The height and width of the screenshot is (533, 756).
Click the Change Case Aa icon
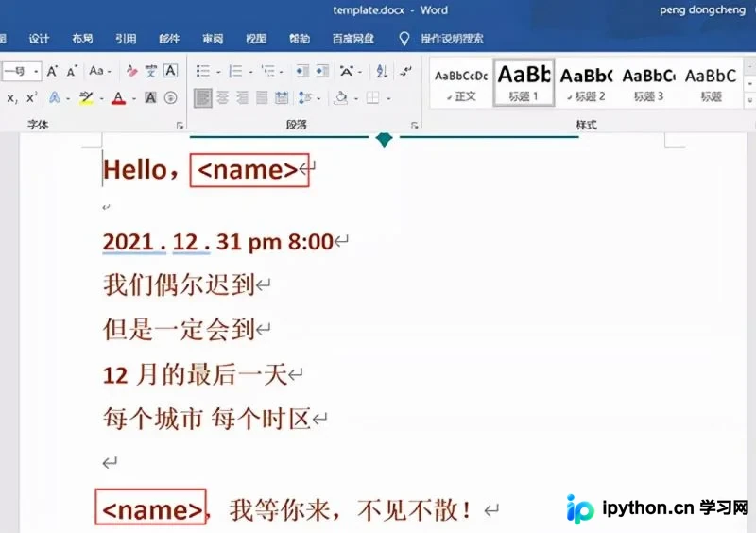[96, 72]
